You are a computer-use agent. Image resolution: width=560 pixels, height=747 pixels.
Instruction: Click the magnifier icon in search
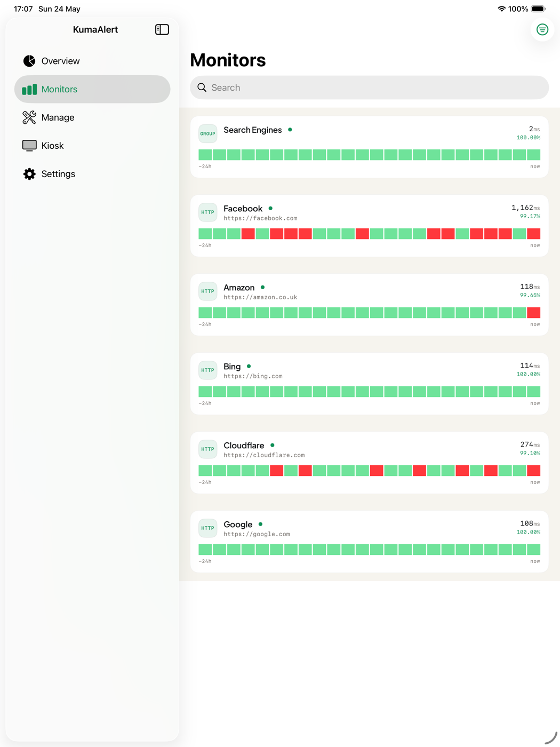[202, 88]
